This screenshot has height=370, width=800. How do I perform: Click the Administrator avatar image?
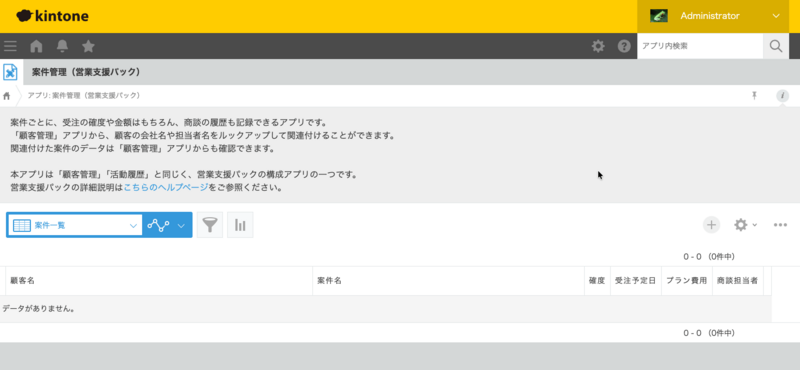[x=659, y=16]
